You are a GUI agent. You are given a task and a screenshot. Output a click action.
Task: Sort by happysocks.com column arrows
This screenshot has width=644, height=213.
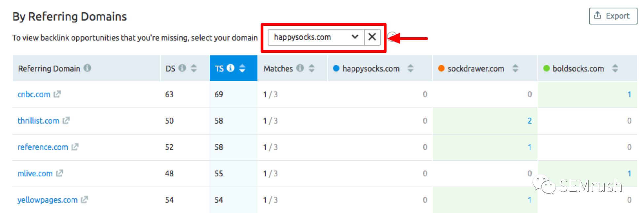pos(411,68)
